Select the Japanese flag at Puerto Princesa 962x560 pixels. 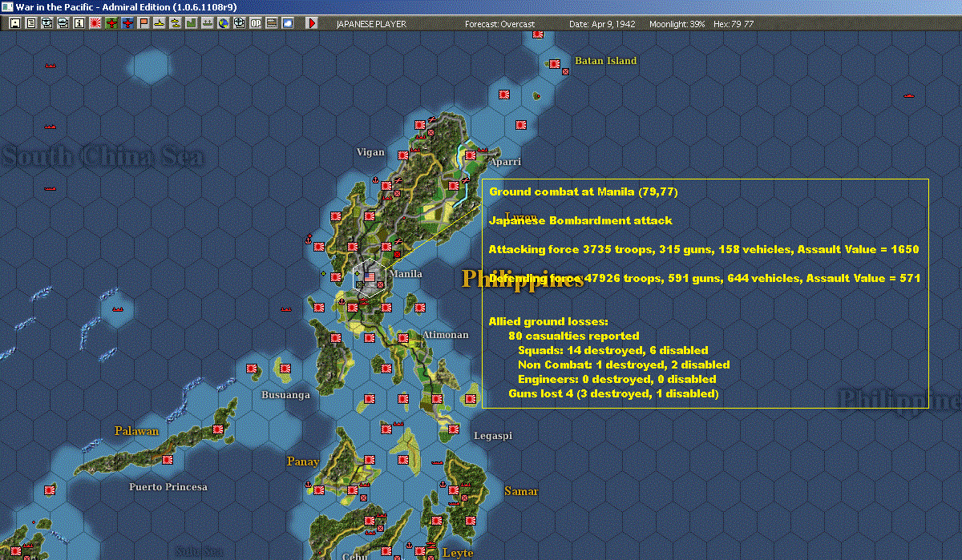(168, 461)
